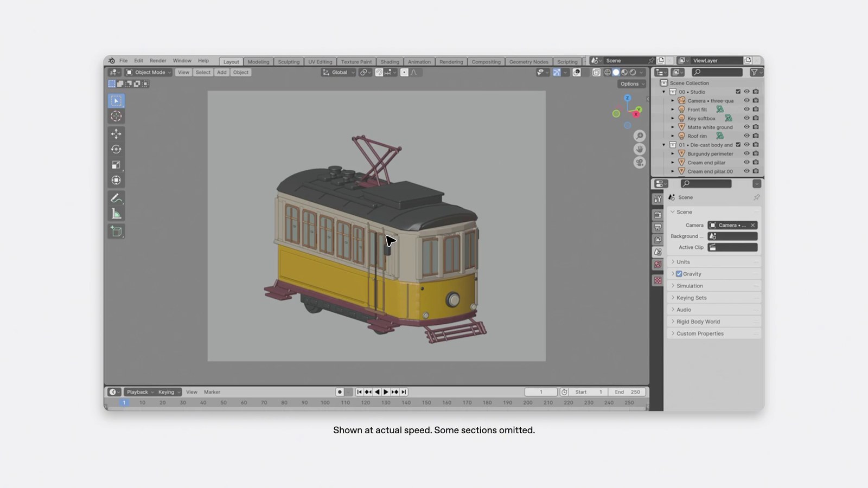Viewport: 868px width, 488px height.
Task: Click the Add menu button in viewport header
Action: point(222,72)
